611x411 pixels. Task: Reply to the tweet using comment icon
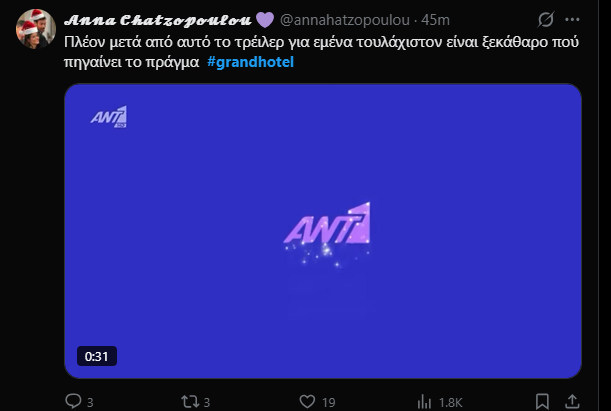[x=73, y=401]
